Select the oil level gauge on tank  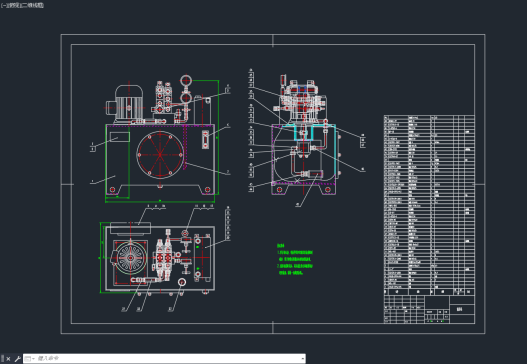tap(205, 139)
